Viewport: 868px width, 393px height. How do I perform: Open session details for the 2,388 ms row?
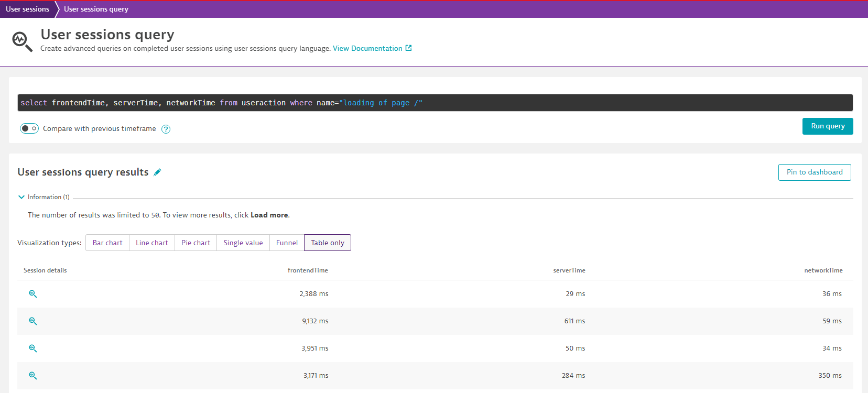coord(33,294)
